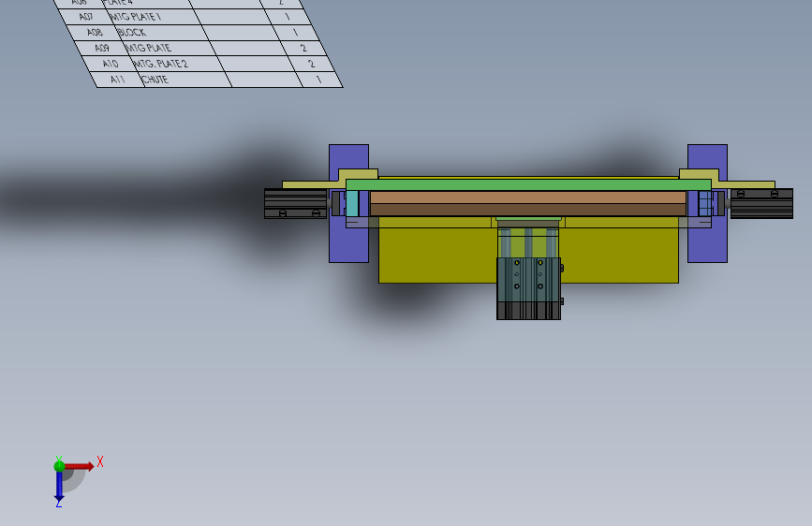Select the long green plate in model
Viewport: 812px width, 526px height.
click(528, 185)
